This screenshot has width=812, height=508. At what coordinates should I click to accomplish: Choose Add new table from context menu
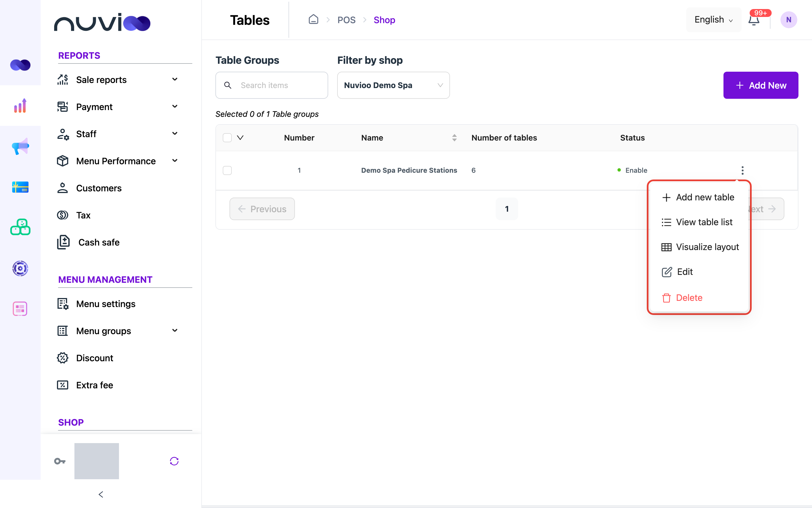click(x=698, y=197)
